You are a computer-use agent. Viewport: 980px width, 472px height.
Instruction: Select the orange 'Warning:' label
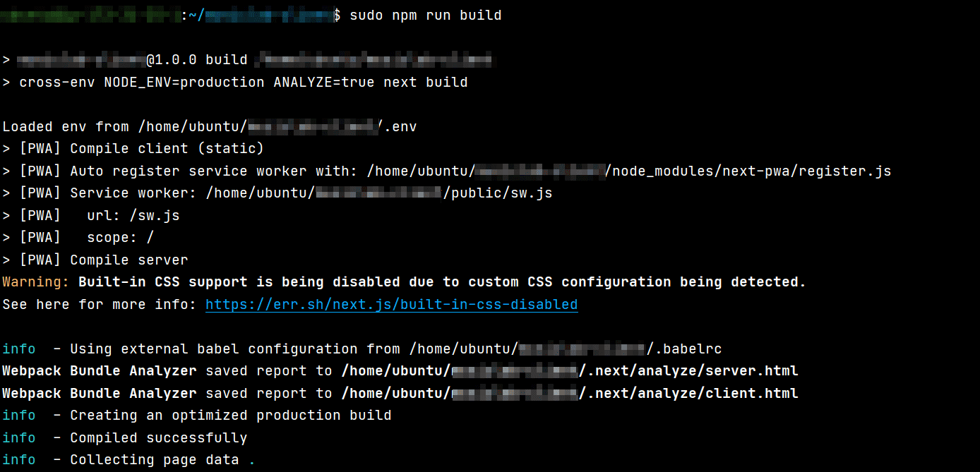point(36,282)
